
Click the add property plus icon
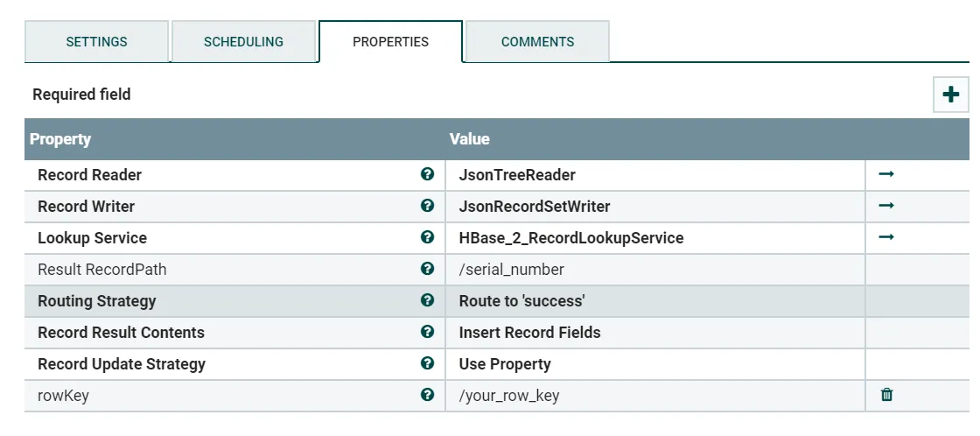point(951,95)
